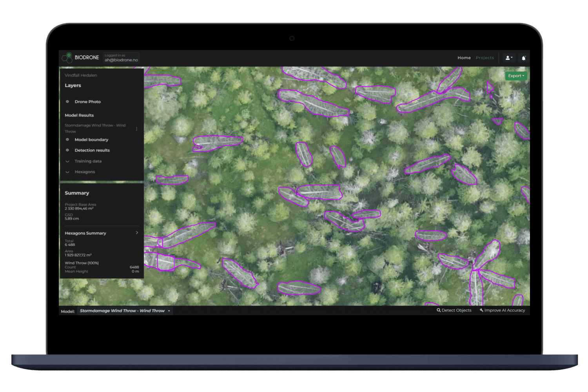
Task: Open the three-dot menu for Stormdamage Wind Throw layer
Action: pyautogui.click(x=136, y=129)
